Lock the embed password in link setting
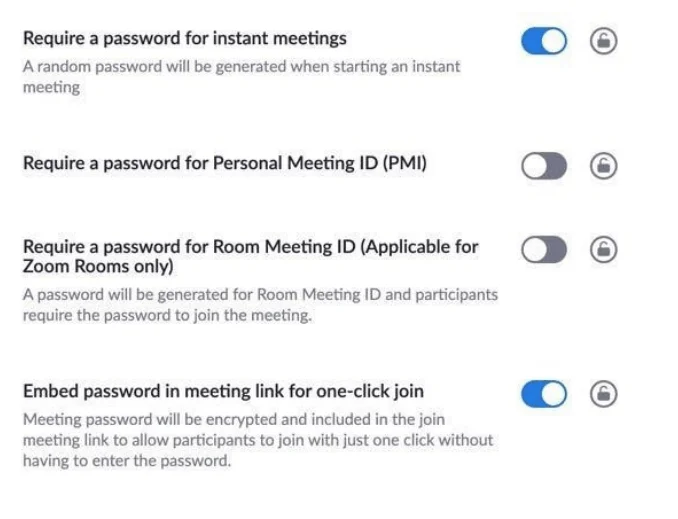Image resolution: width=678 pixels, height=519 pixels. point(603,395)
